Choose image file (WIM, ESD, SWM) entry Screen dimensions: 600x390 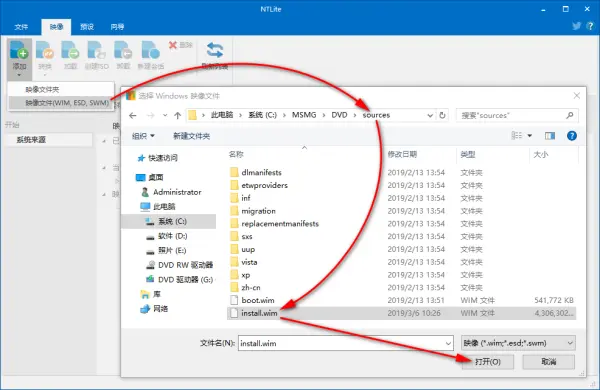pyautogui.click(x=60, y=103)
